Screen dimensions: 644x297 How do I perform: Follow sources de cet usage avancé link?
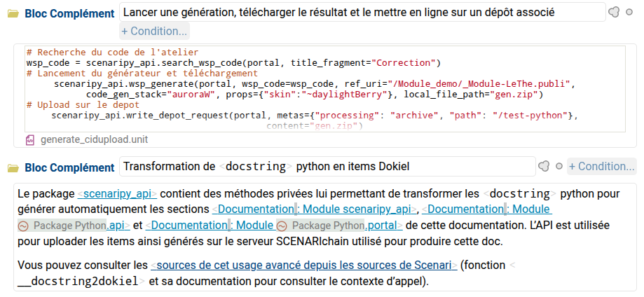click(304, 265)
